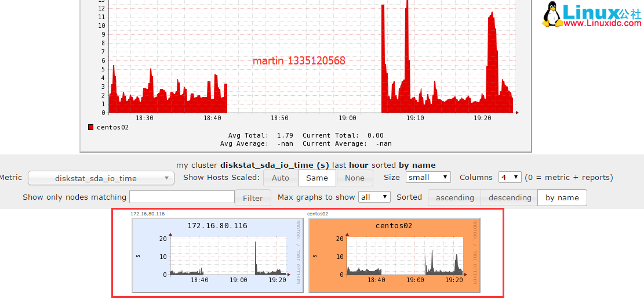Open the orange centos02 host graph thumbnail
644x299 pixels.
click(394, 255)
